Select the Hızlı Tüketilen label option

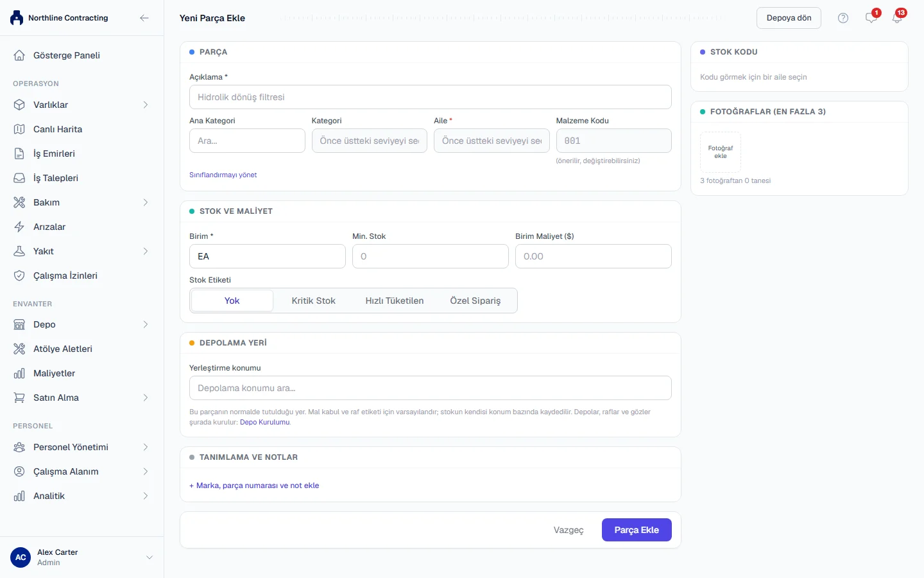pos(395,301)
